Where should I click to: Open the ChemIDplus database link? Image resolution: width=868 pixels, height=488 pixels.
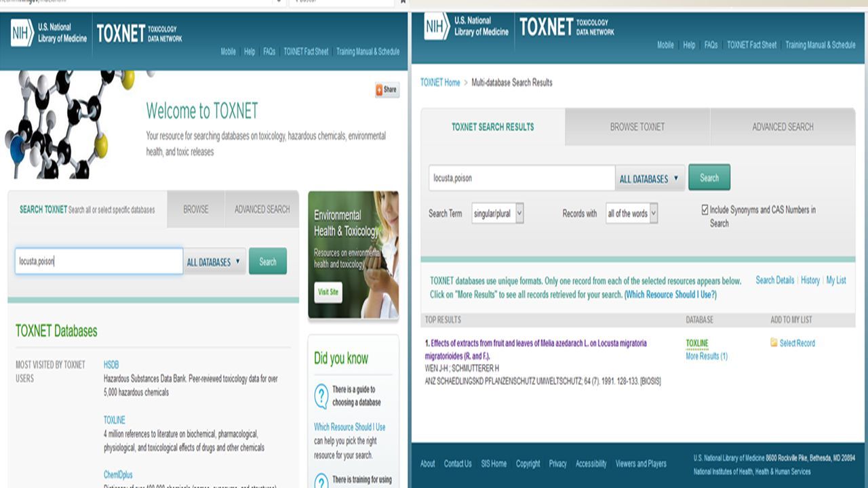118,475
